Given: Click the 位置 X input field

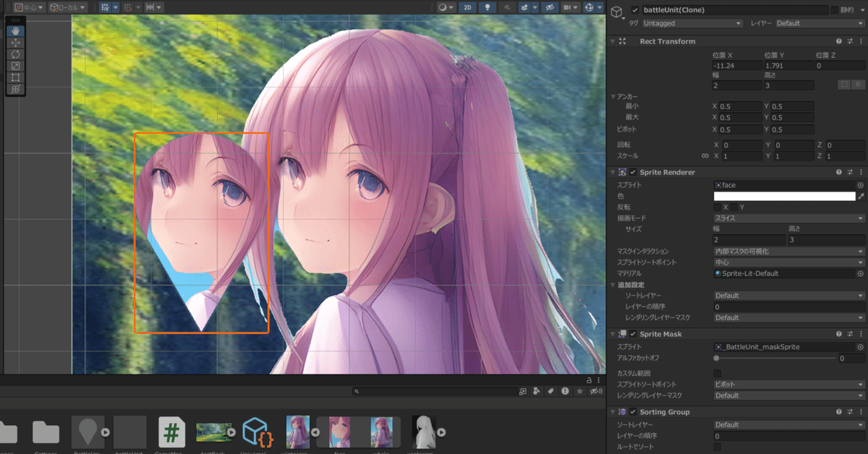Looking at the screenshot, I should 737,66.
